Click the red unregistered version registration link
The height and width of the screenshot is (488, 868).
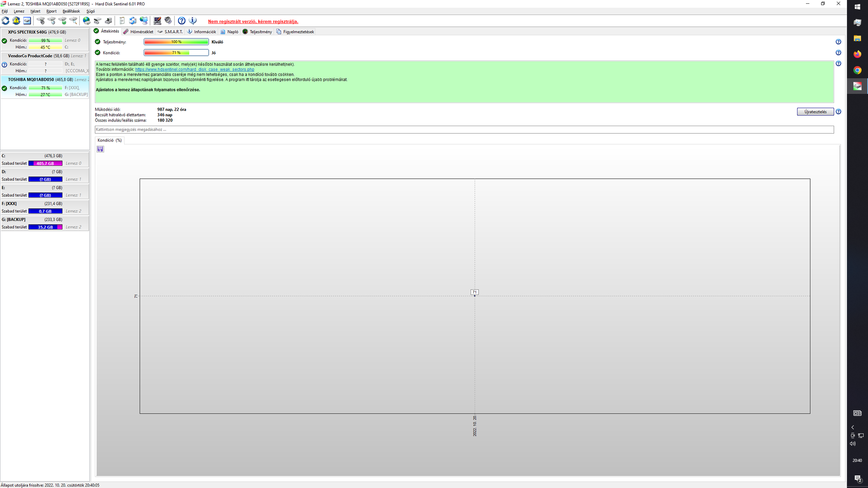pyautogui.click(x=253, y=21)
